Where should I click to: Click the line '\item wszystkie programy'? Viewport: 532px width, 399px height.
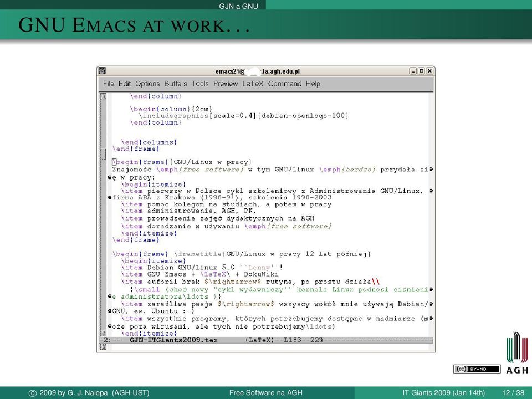pos(275,319)
